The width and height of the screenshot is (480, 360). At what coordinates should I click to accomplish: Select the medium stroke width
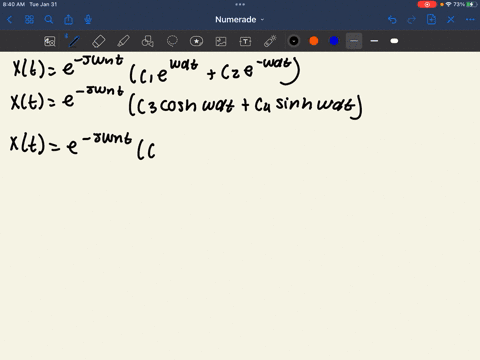coord(374,41)
